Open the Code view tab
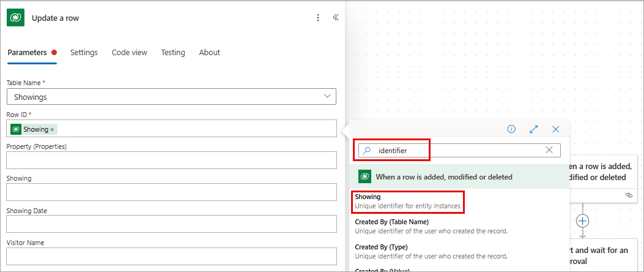 tap(130, 53)
